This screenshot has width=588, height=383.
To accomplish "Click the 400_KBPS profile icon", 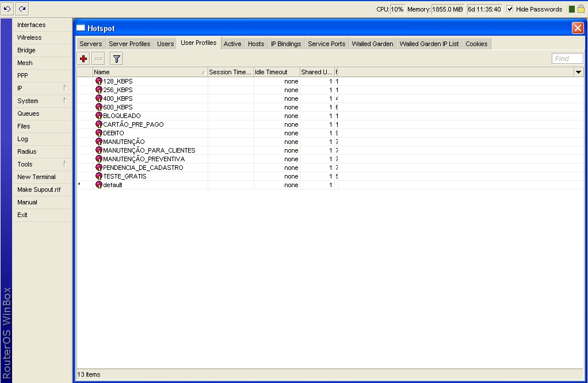I will pyautogui.click(x=99, y=98).
